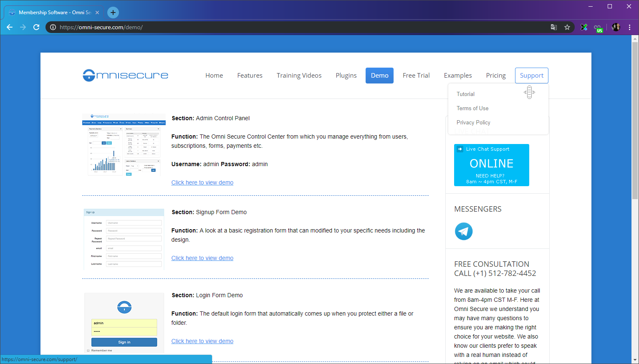639x364 pixels.
Task: Open Training Videos in the nav bar
Action: [x=299, y=76]
